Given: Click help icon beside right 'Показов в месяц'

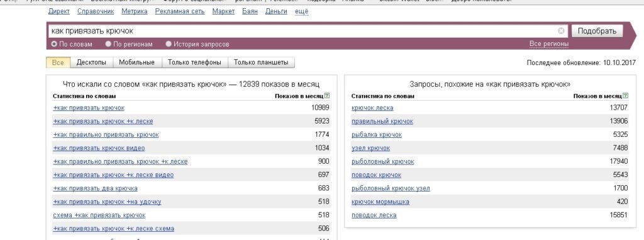Looking at the screenshot, I should [626, 96].
